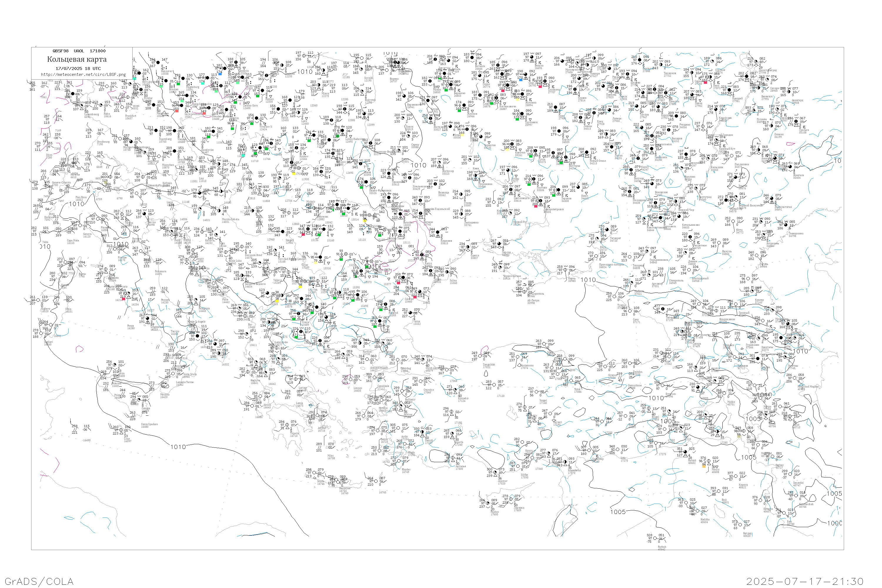Click the blue square near Szczecin station
This screenshot has height=588, width=882.
(220, 74)
